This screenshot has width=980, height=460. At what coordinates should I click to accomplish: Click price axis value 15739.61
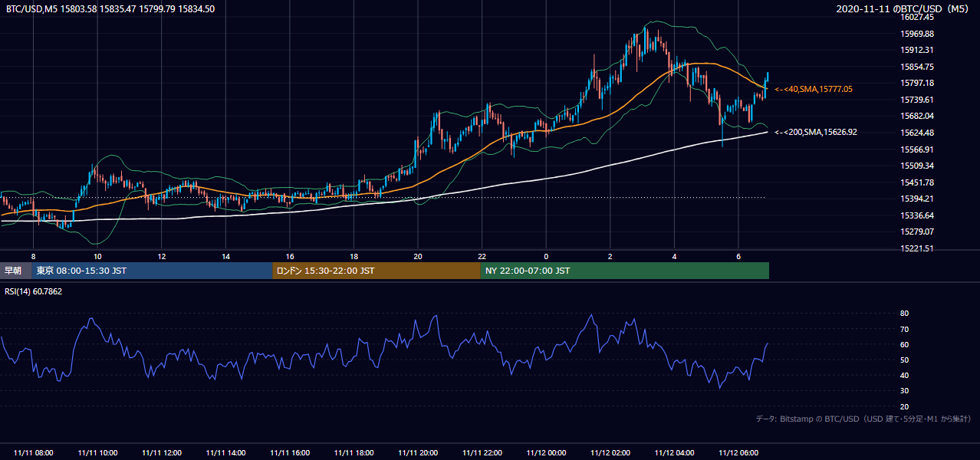click(917, 100)
